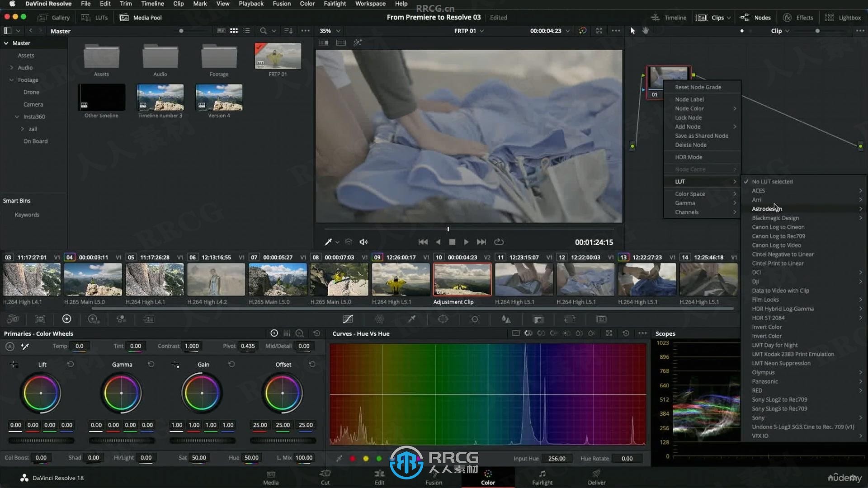The width and height of the screenshot is (868, 488).
Task: Click the auto balance A button
Action: coord(10,346)
